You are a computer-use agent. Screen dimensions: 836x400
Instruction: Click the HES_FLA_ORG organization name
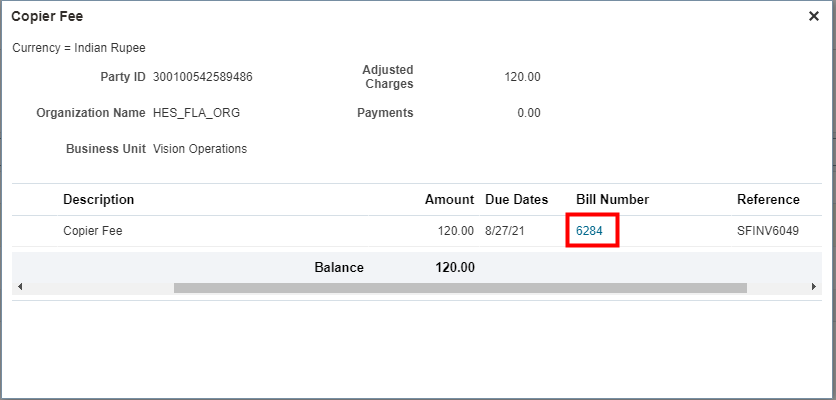click(196, 113)
